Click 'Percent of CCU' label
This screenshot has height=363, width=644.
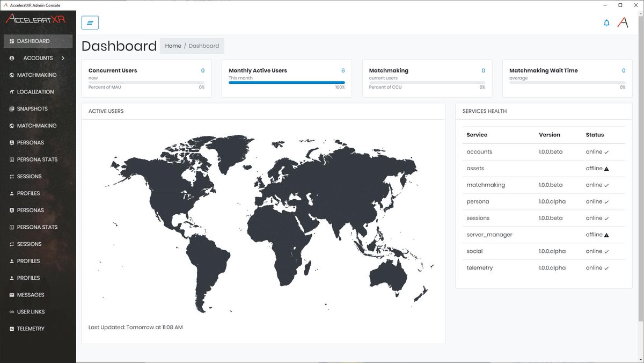tap(385, 87)
